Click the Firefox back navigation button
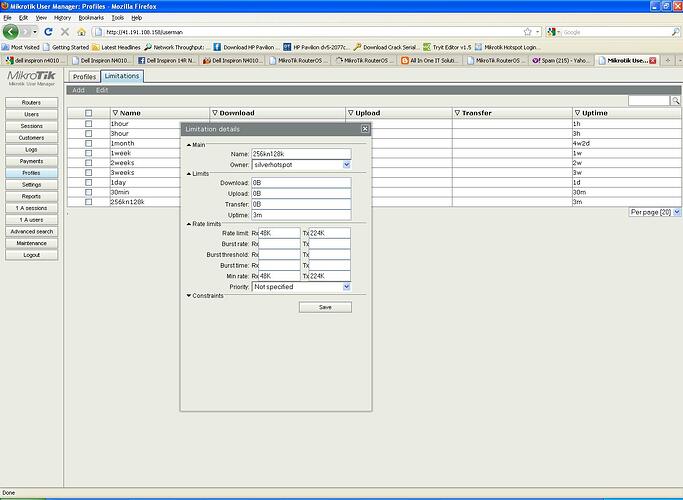 [x=11, y=32]
